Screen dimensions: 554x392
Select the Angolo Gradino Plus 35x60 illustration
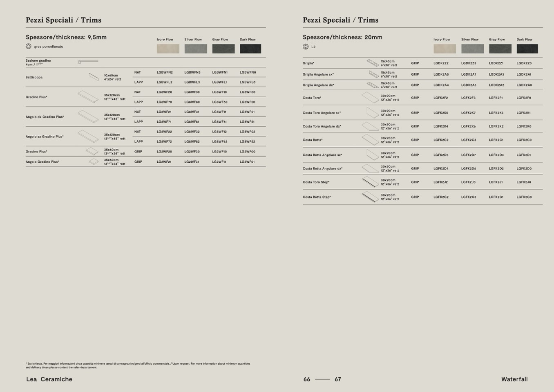click(94, 162)
